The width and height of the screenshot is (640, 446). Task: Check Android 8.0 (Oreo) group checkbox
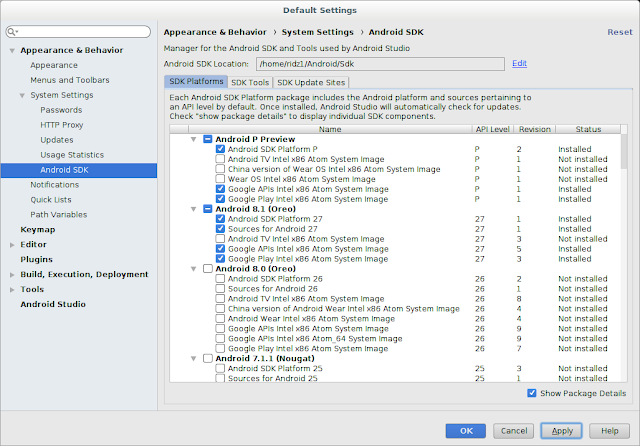point(208,268)
